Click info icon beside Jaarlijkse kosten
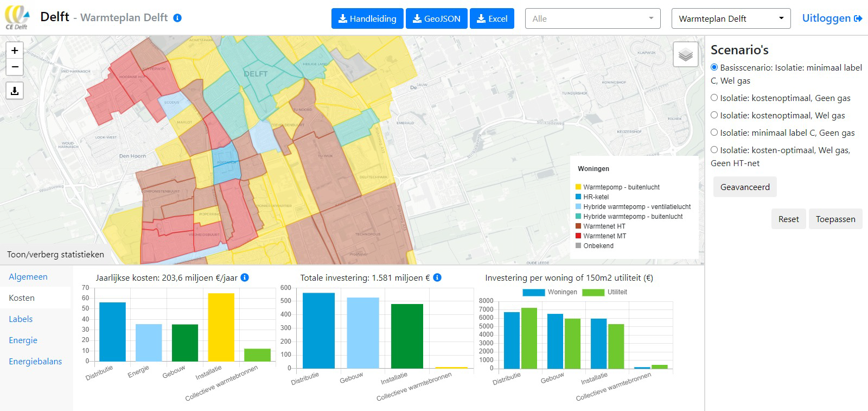 [245, 277]
